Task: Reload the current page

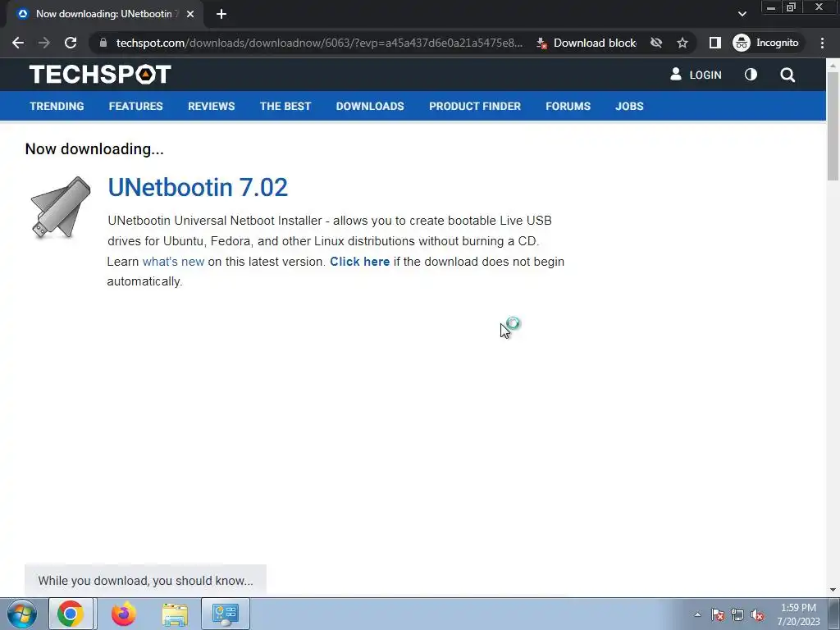Action: click(x=71, y=43)
